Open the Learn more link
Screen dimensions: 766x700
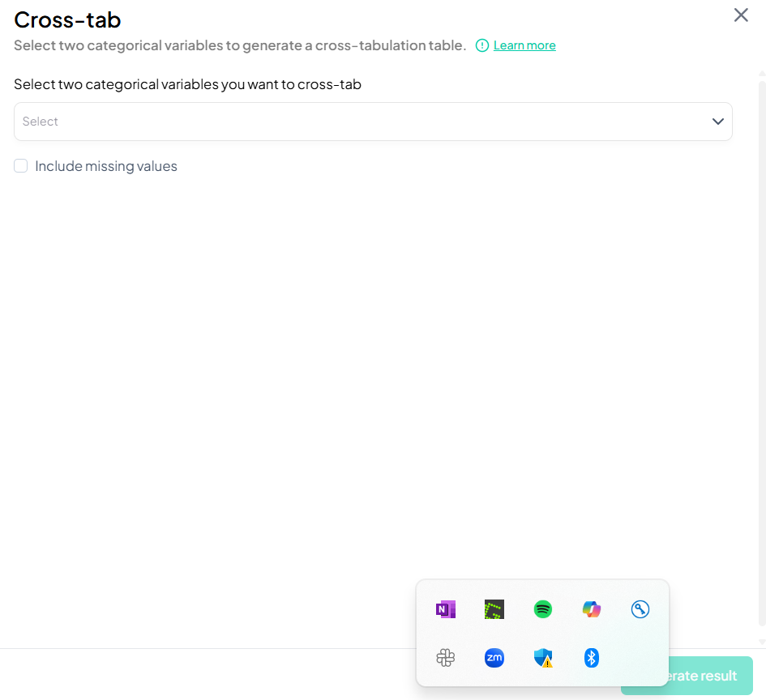524,45
